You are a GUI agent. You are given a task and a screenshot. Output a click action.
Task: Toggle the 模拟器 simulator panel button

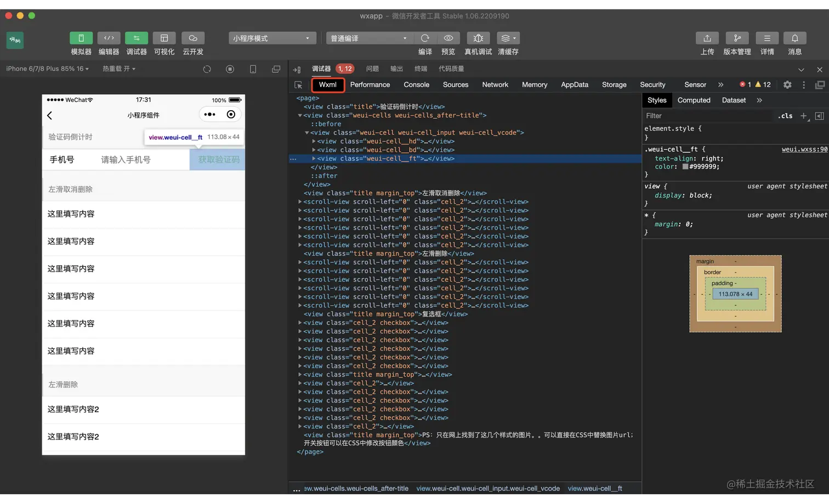[81, 38]
